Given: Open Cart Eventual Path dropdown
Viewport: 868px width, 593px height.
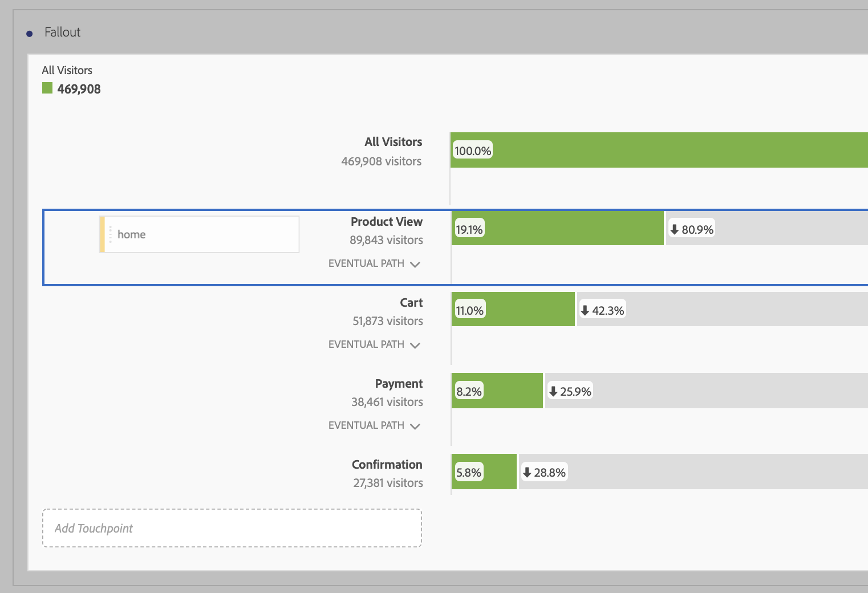Looking at the screenshot, I should 374,344.
